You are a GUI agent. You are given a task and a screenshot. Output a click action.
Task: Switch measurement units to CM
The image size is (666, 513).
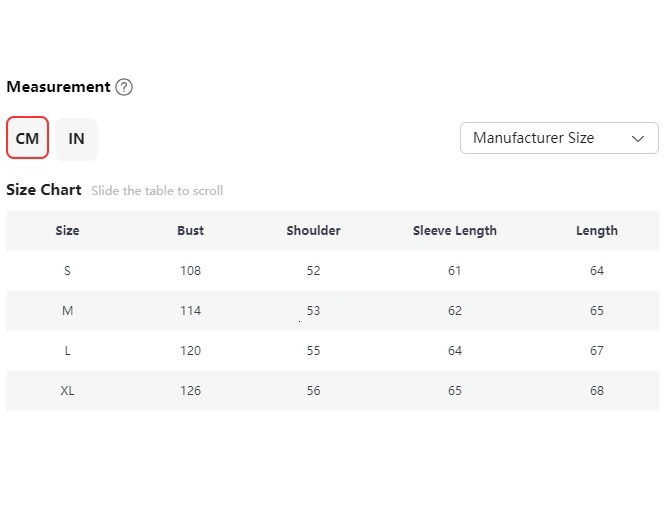coord(28,139)
